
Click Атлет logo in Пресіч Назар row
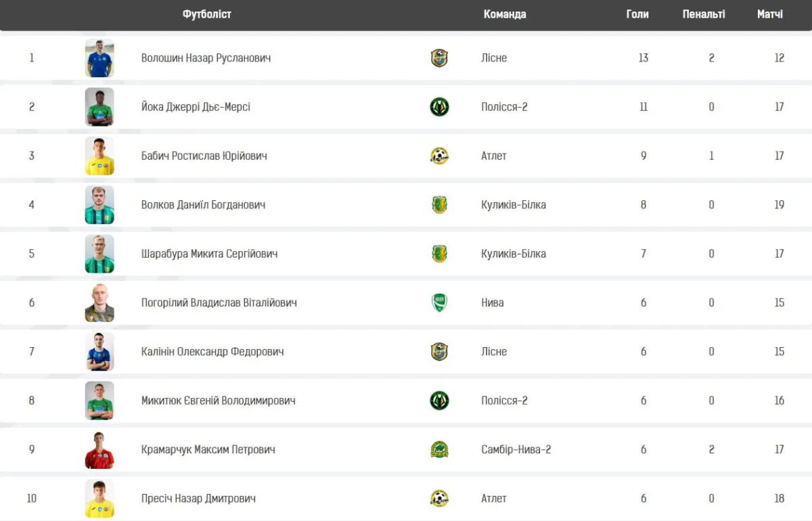[x=439, y=499]
